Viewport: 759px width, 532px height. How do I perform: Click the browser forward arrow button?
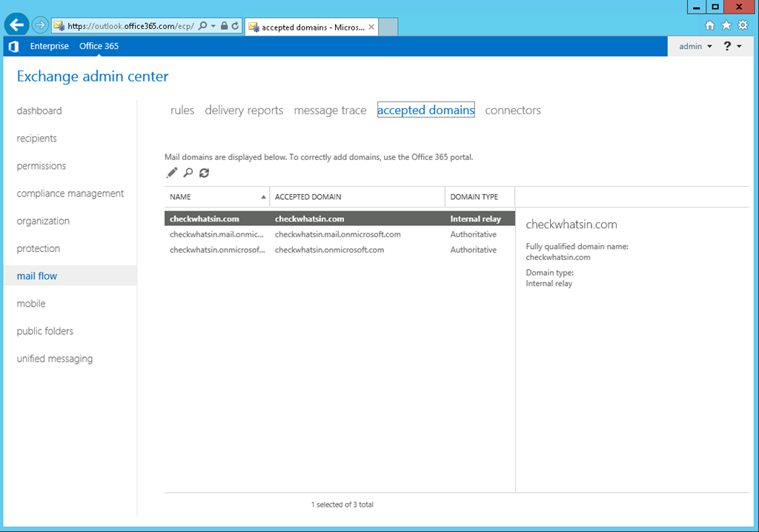click(40, 24)
